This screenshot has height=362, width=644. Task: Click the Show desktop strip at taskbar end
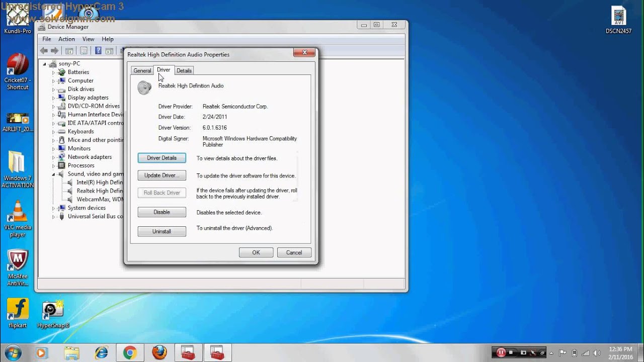[640, 353]
